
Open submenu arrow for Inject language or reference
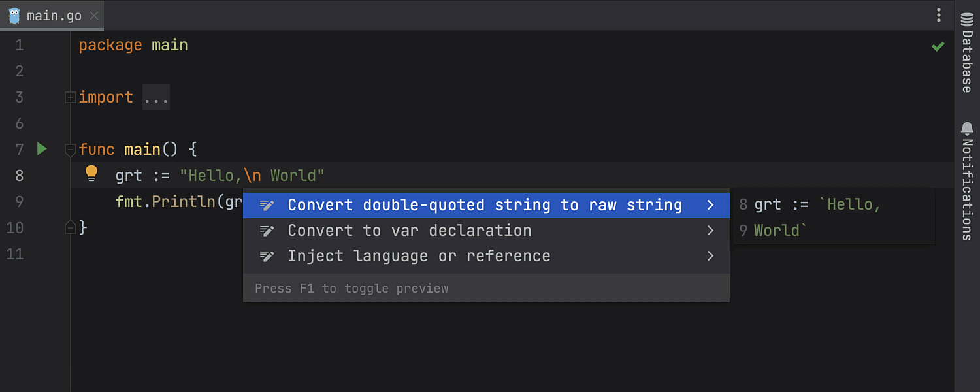click(711, 256)
